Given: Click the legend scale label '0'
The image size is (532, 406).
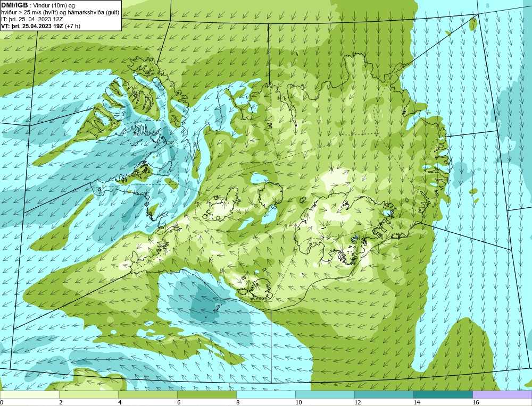Looking at the screenshot, I should (2, 402).
